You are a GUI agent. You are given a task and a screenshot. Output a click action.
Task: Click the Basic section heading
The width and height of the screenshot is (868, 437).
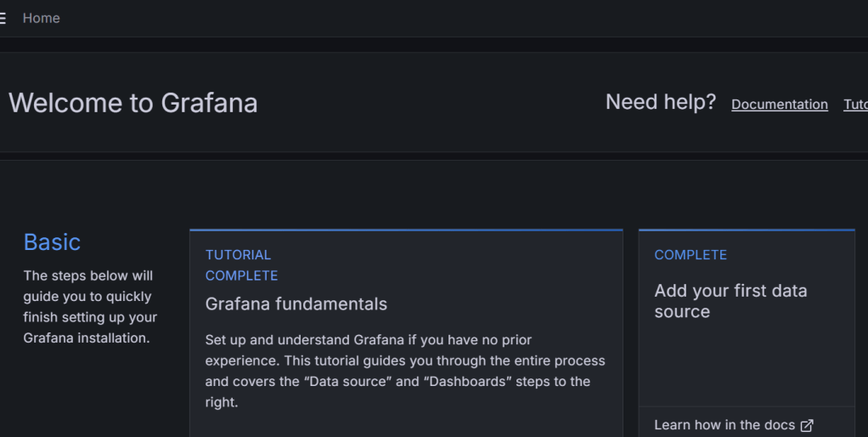52,242
